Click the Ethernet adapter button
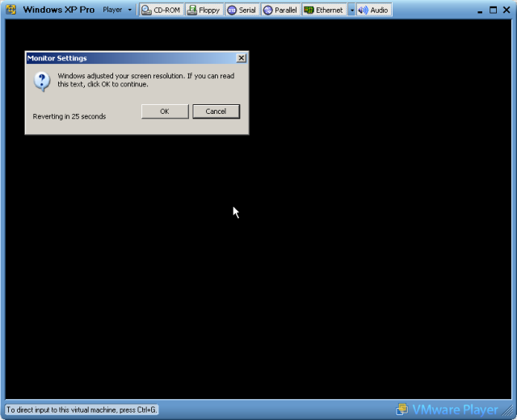The image size is (517, 420). 324,10
